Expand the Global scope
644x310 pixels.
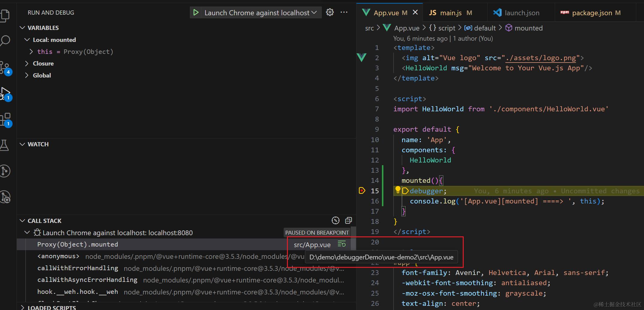(x=27, y=75)
